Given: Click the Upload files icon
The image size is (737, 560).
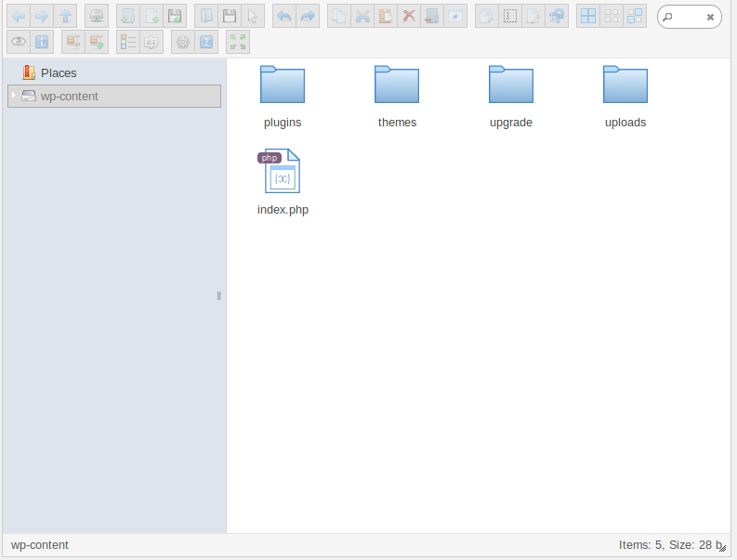Looking at the screenshot, I should pos(174,16).
